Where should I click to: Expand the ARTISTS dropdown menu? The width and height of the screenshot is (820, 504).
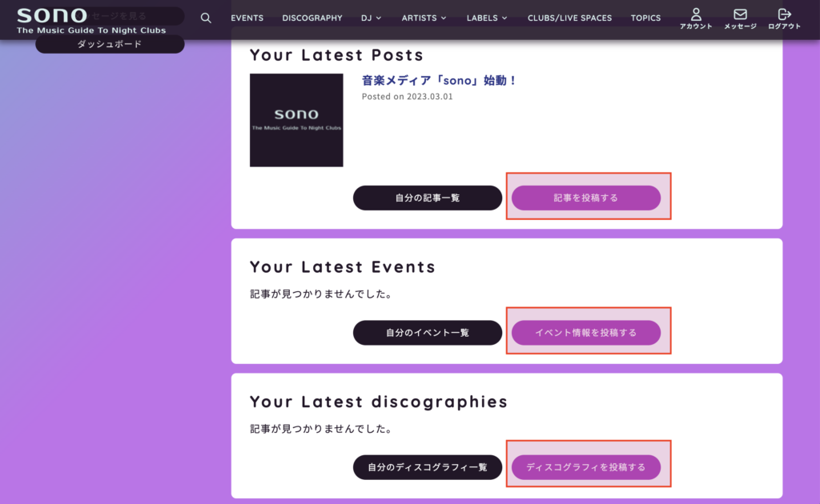[424, 18]
